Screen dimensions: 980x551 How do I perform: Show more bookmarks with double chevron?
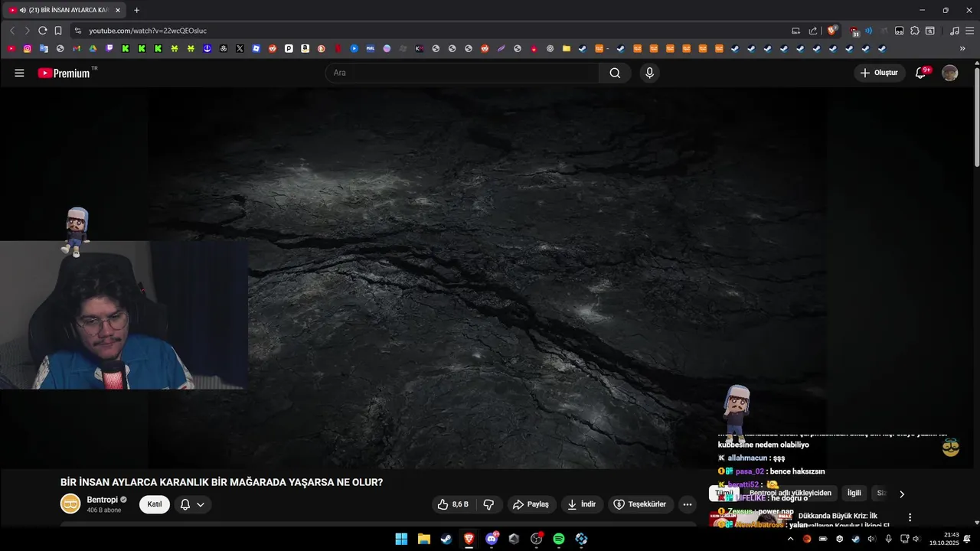click(962, 48)
